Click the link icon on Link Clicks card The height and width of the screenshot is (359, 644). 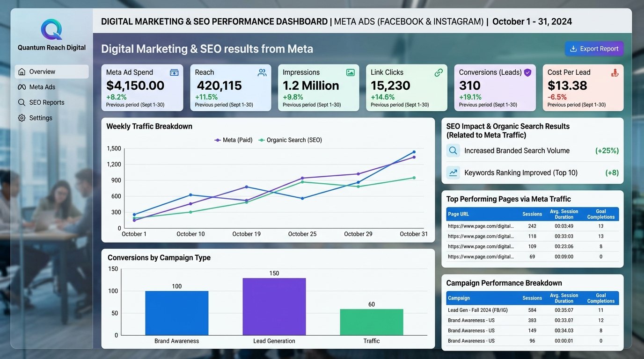point(439,72)
